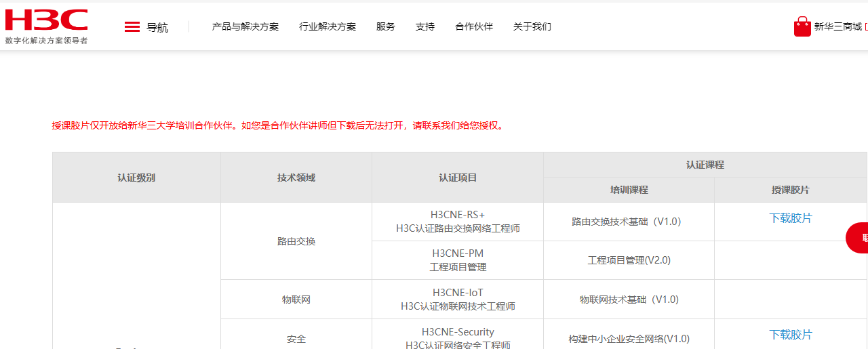Viewport: 868px width, 349px height.
Task: Click the 认证项目 column header
Action: [x=458, y=178]
